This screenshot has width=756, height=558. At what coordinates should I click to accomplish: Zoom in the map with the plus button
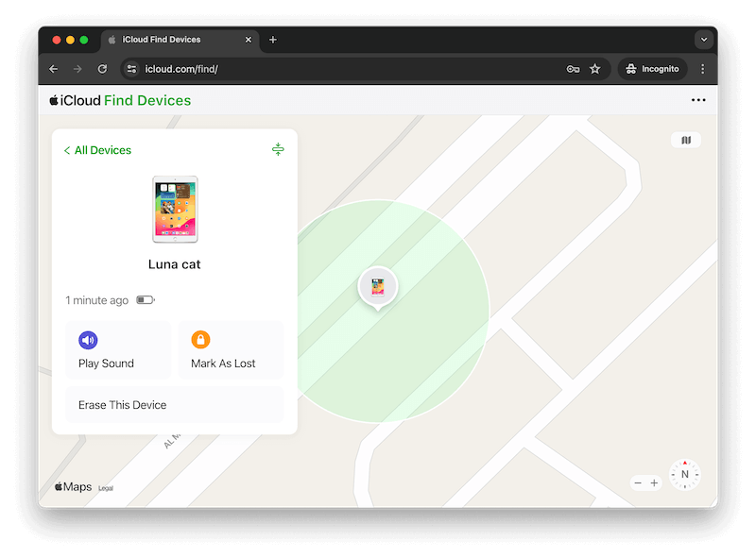[x=654, y=482]
